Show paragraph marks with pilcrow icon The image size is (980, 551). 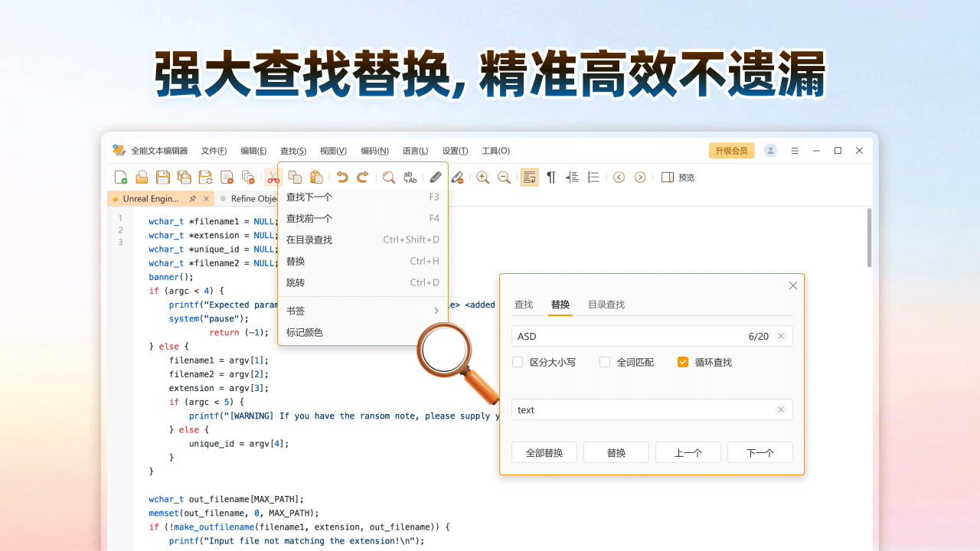click(550, 178)
